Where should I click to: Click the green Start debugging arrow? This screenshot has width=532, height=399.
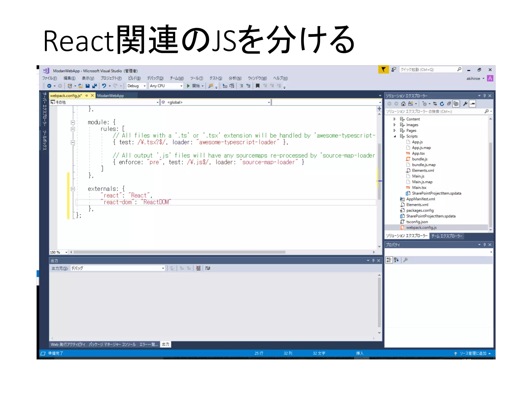(188, 86)
